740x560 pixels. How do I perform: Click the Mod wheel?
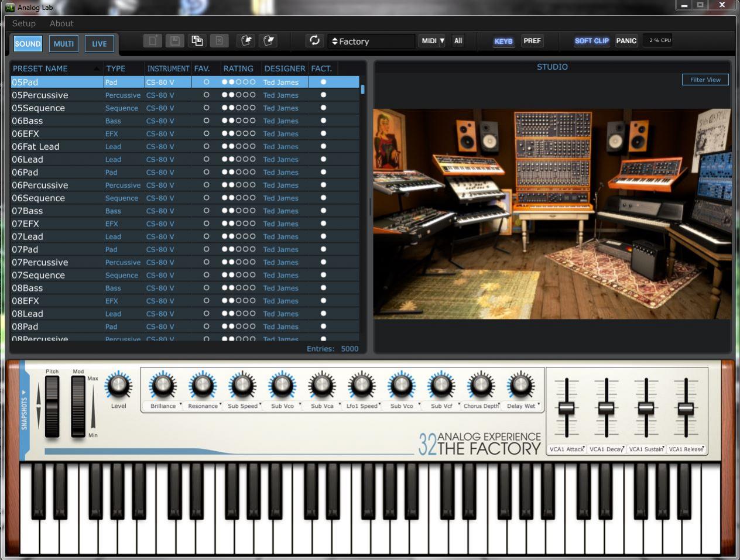78,407
